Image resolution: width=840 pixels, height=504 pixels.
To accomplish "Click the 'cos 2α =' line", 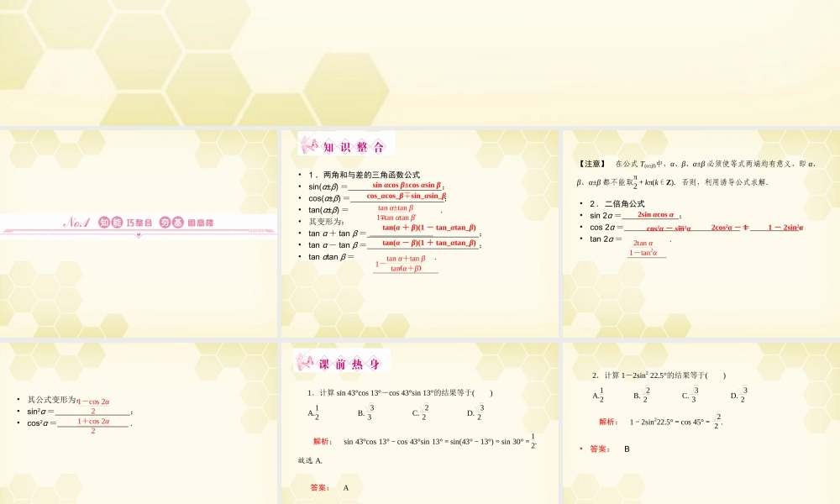I will tap(696, 227).
